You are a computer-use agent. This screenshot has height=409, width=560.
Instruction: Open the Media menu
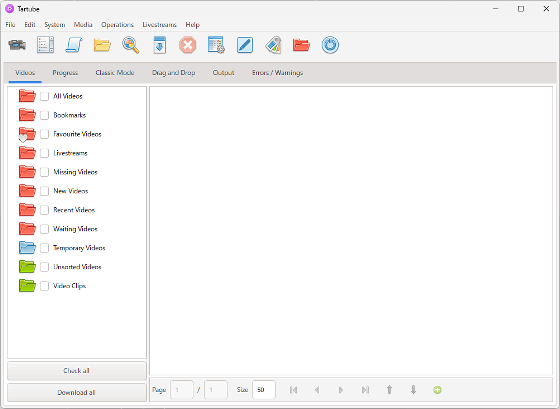[83, 25]
